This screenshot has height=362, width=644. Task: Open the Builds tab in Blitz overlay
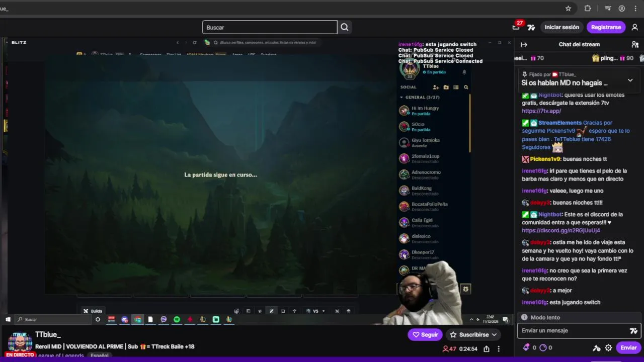93,311
